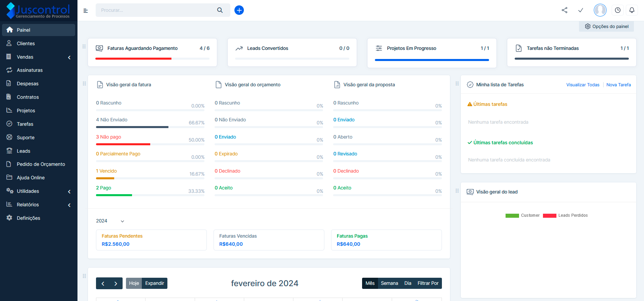The image size is (644, 301).
Task: Click the Visão geral da proposta icon
Action: [337, 85]
